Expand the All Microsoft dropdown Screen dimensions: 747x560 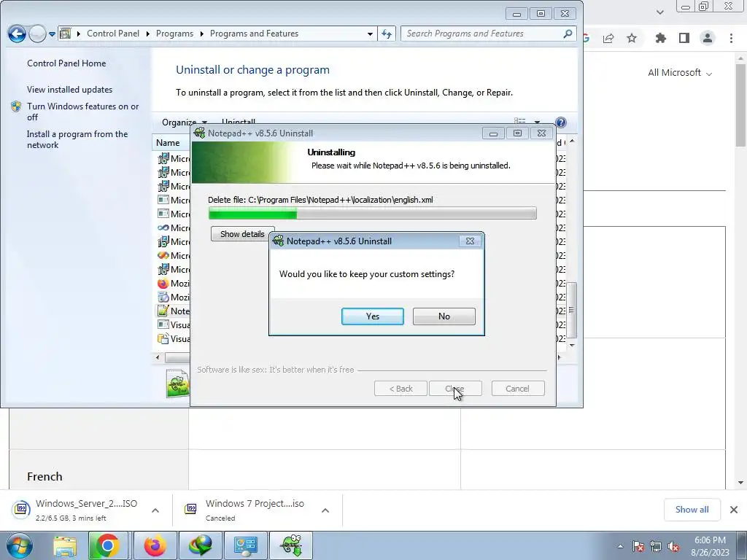pyautogui.click(x=680, y=73)
